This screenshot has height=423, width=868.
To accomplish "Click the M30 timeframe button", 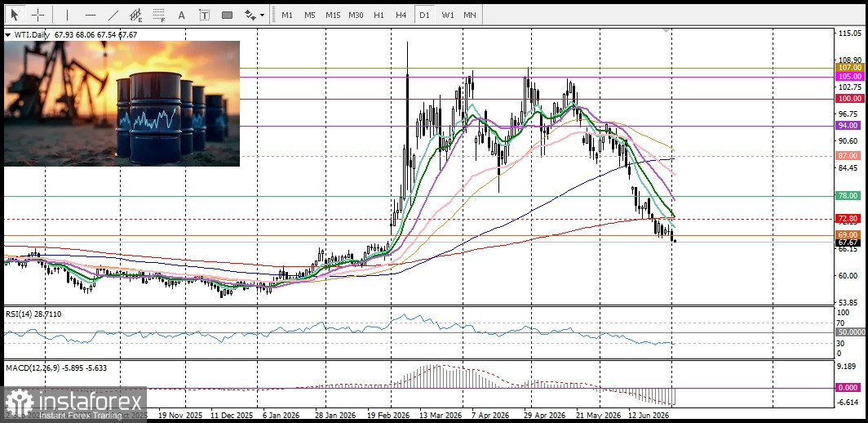I will click(356, 15).
